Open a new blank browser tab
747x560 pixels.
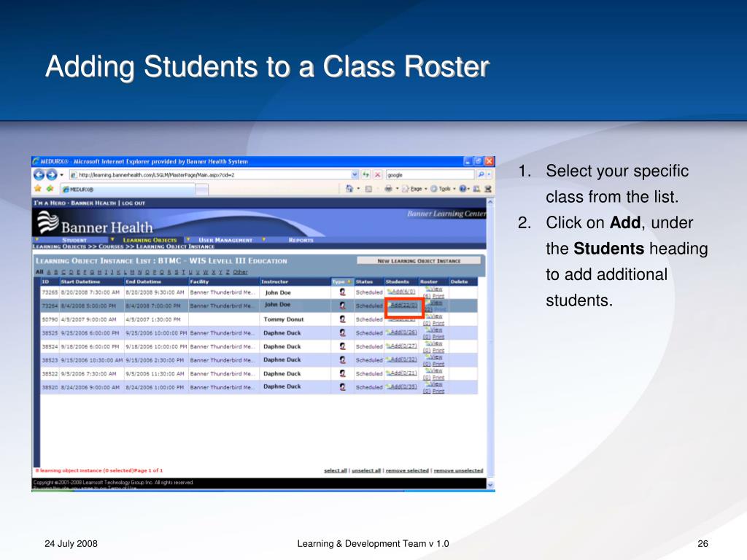pyautogui.click(x=201, y=189)
